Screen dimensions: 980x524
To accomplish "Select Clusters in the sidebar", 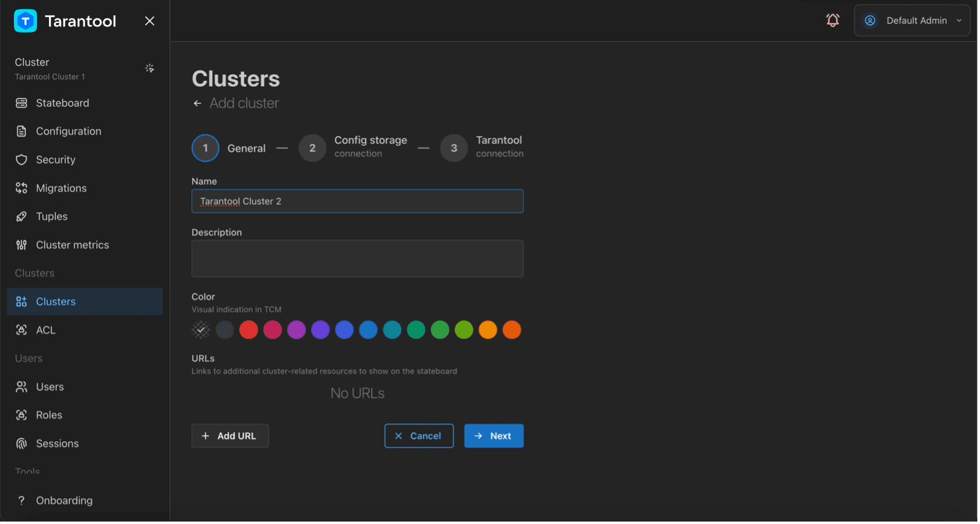I will (x=85, y=302).
